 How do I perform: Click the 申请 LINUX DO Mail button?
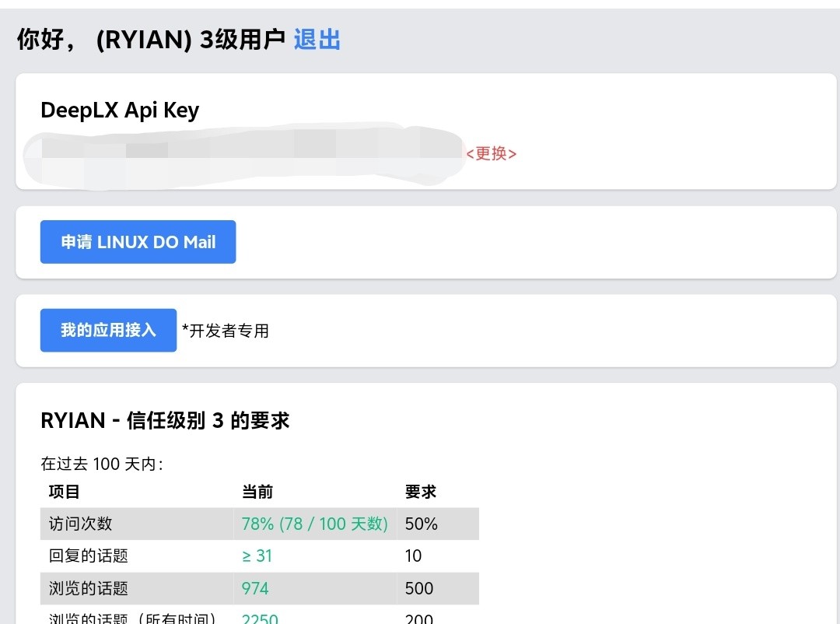click(138, 242)
